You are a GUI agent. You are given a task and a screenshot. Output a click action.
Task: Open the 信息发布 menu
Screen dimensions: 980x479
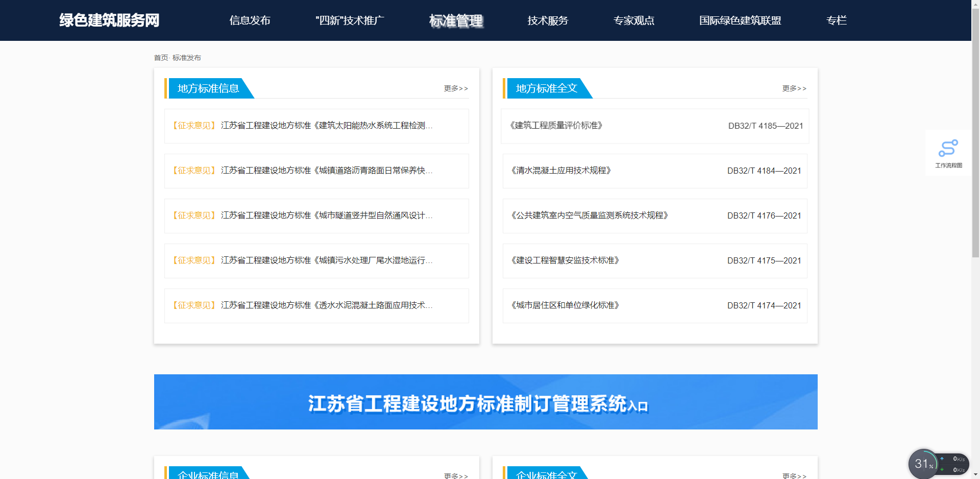[x=250, y=20]
